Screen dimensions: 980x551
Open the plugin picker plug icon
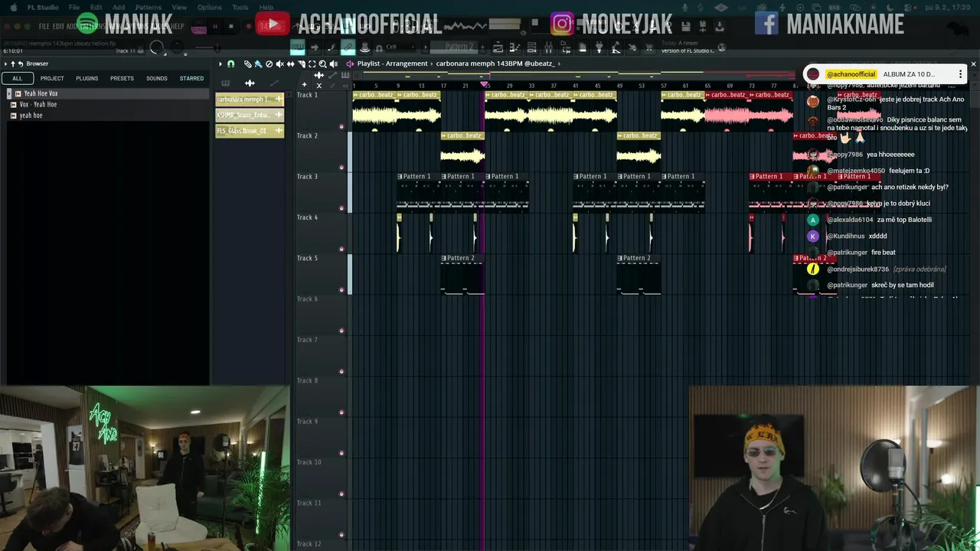tap(599, 47)
